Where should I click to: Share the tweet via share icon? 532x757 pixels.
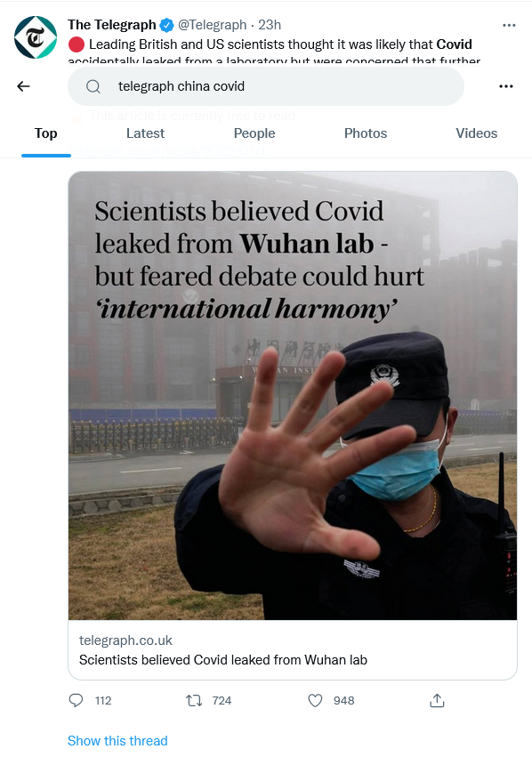click(x=437, y=700)
